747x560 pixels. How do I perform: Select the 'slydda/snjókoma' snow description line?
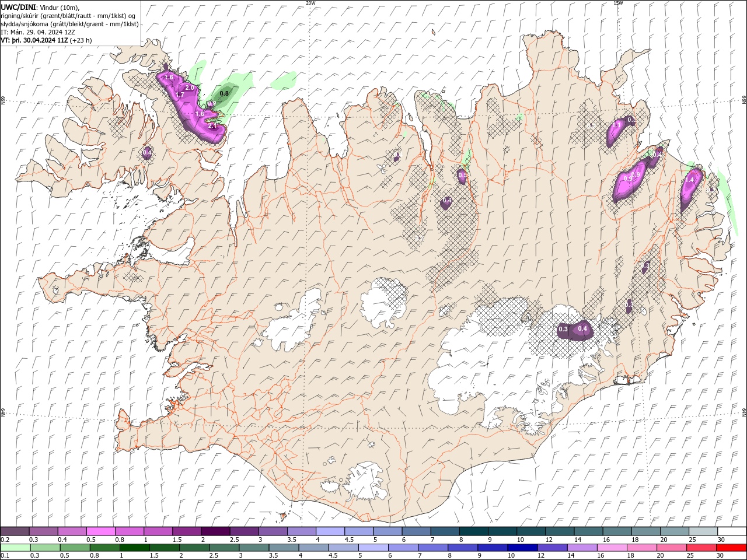pyautogui.click(x=69, y=24)
